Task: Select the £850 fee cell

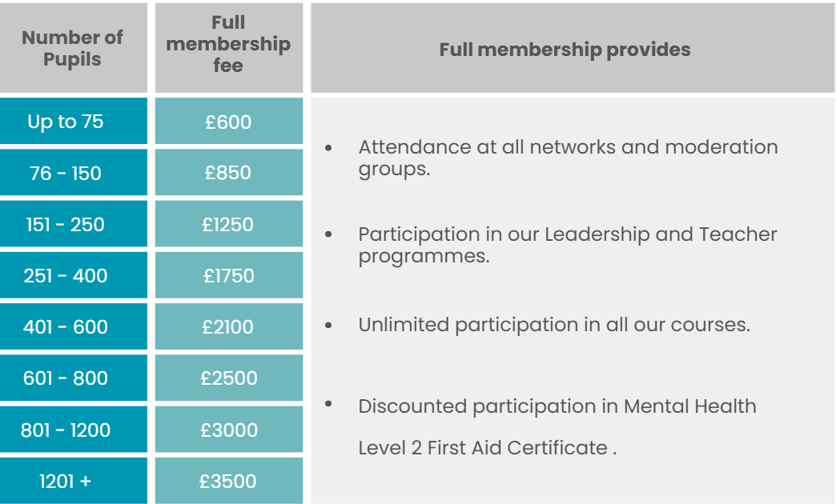Action: pyautogui.click(x=228, y=173)
